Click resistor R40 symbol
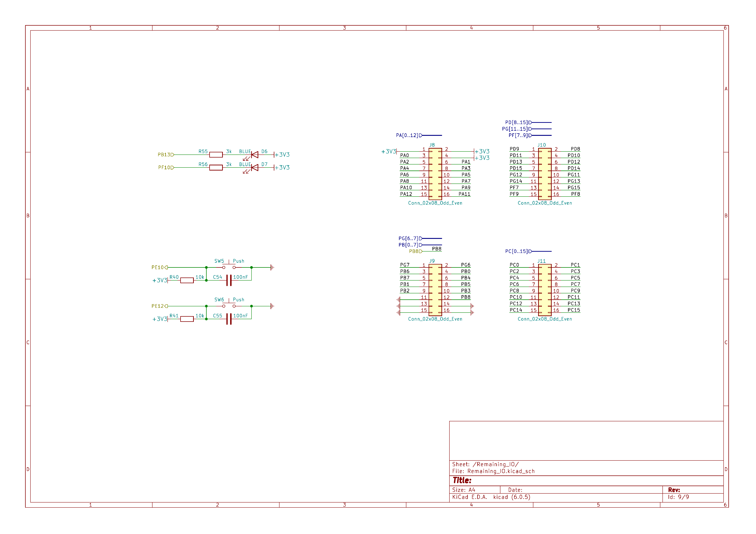 pos(187,280)
